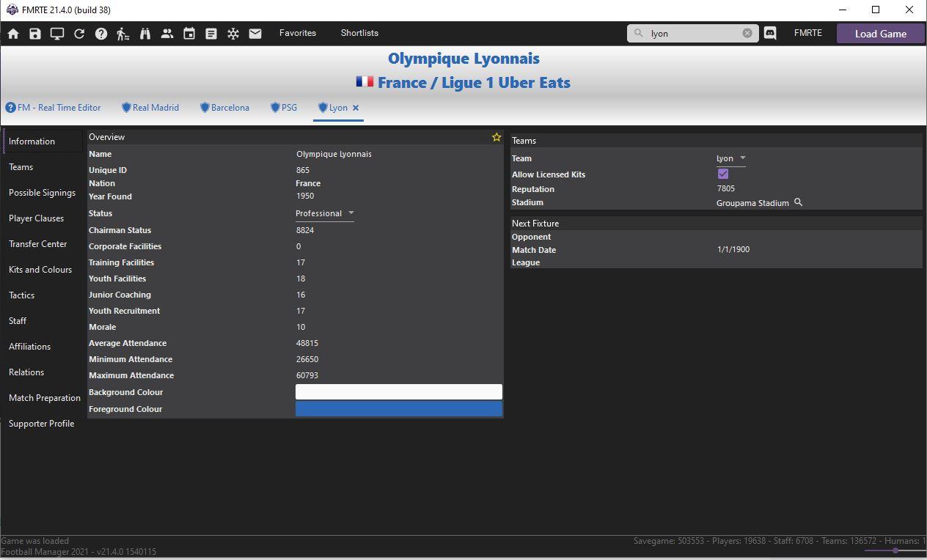Click the search field containing lyon
The width and height of the screenshot is (927, 560).
pos(692,33)
